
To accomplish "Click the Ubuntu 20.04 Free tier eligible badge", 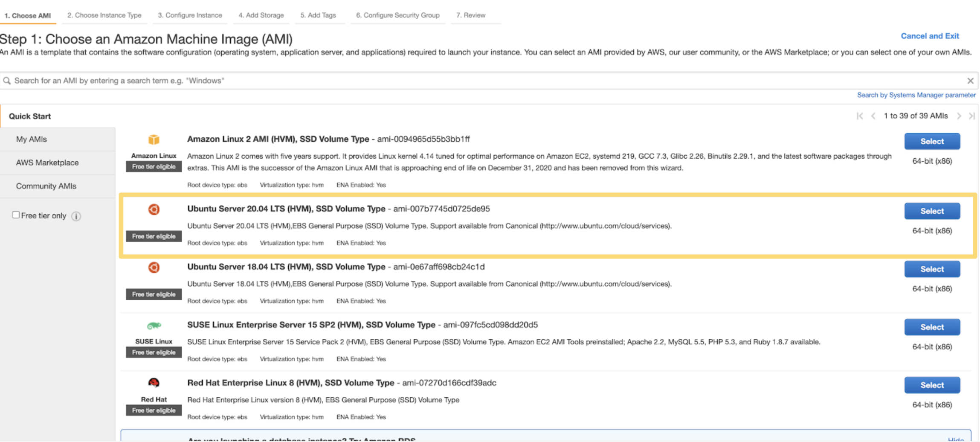I will click(x=154, y=236).
